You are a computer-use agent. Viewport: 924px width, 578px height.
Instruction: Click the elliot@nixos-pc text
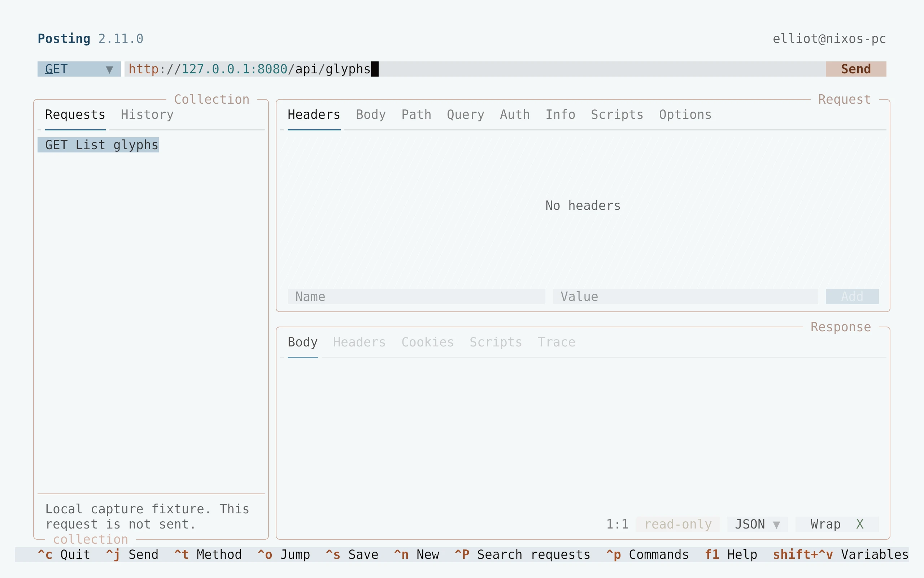point(829,39)
